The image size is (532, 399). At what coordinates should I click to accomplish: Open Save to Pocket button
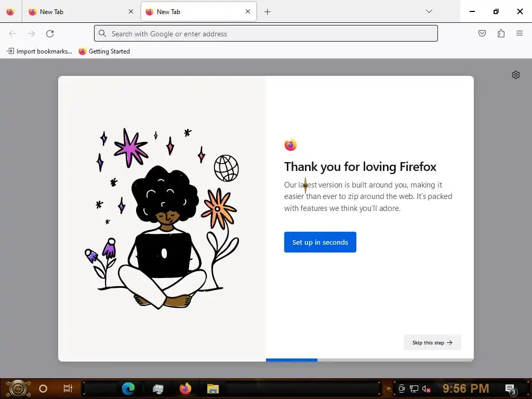pos(482,33)
